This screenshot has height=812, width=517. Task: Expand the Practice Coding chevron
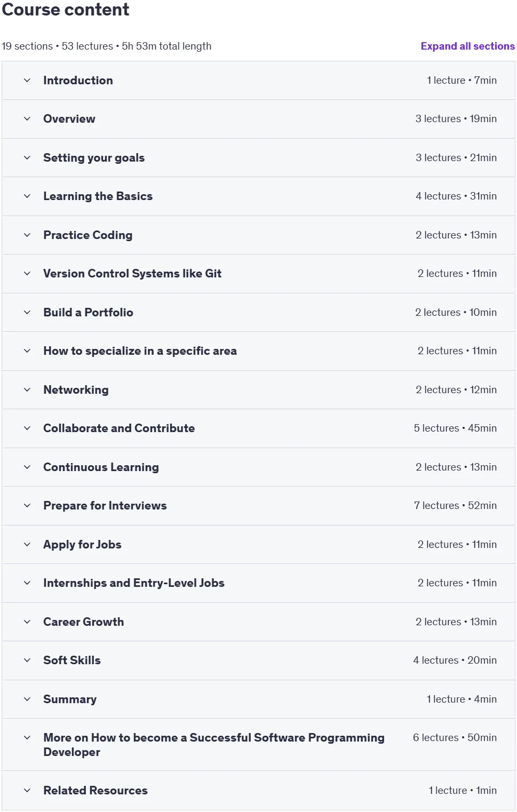coord(27,235)
